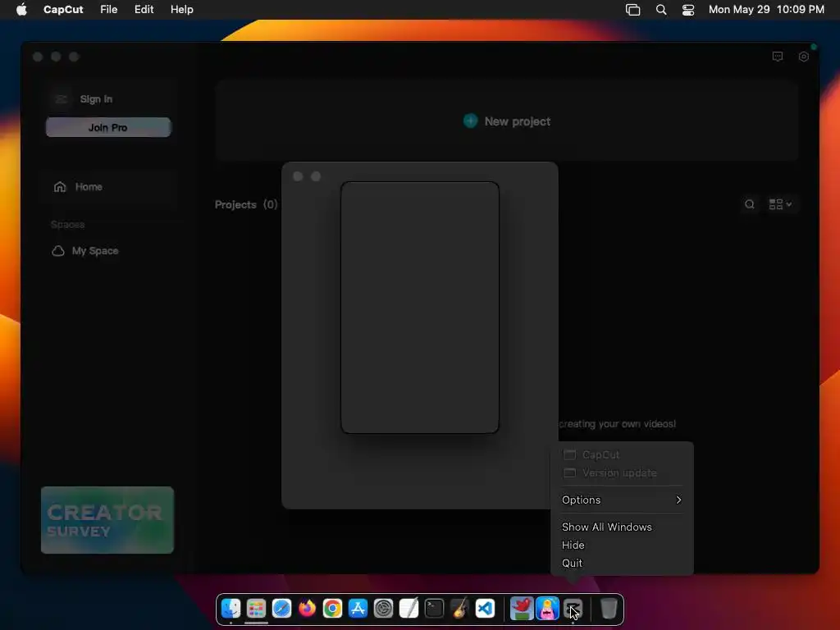The image size is (840, 630).
Task: Launch Visual Studio Code from Dock
Action: [x=486, y=609]
